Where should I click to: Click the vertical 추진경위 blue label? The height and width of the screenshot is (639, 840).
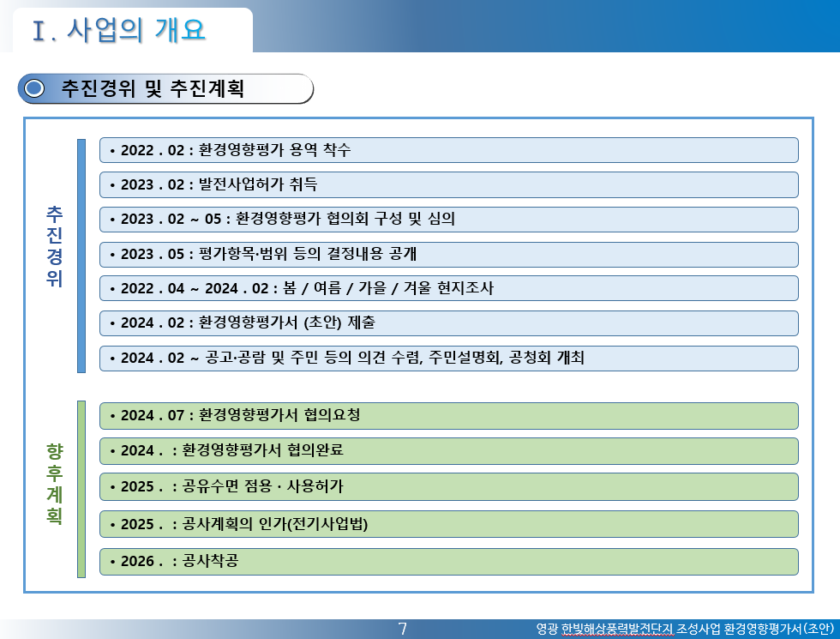(x=54, y=247)
